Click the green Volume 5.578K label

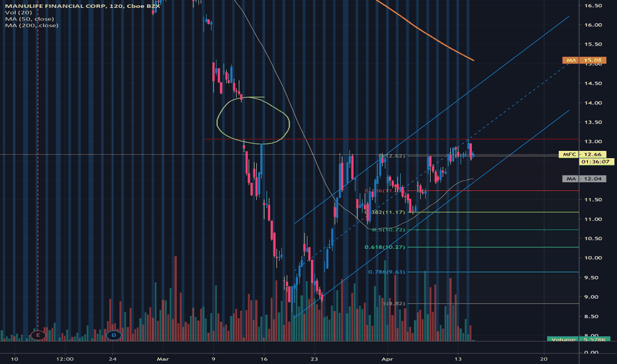[x=579, y=340]
